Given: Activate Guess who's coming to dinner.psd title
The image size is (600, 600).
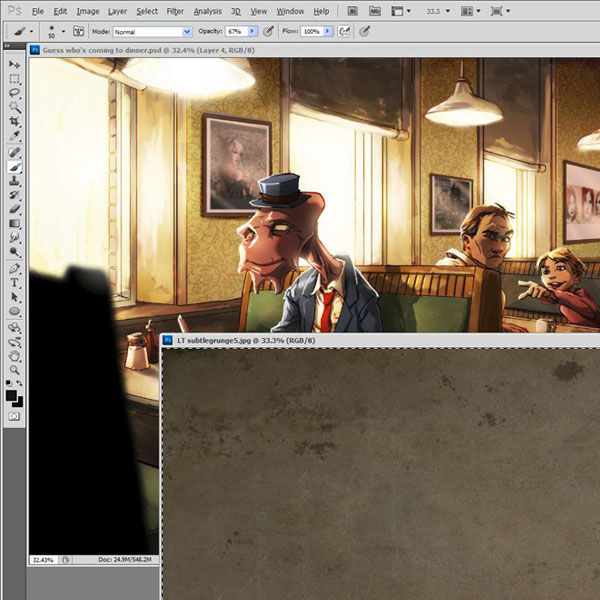Looking at the screenshot, I should pyautogui.click(x=148, y=50).
